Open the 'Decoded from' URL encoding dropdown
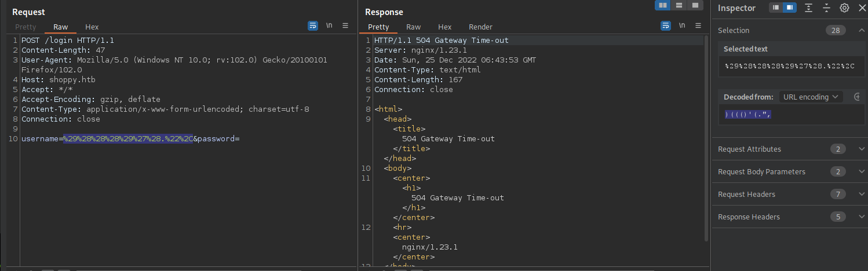 811,97
